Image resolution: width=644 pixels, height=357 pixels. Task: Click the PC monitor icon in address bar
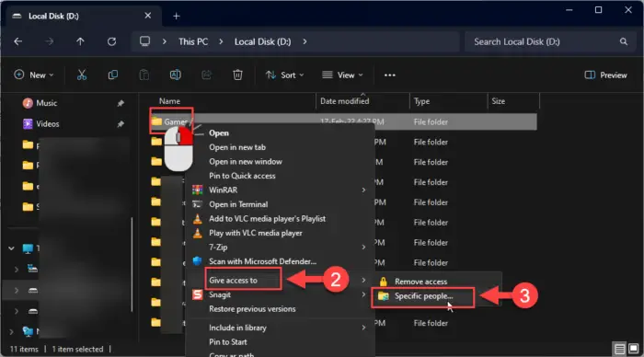144,41
